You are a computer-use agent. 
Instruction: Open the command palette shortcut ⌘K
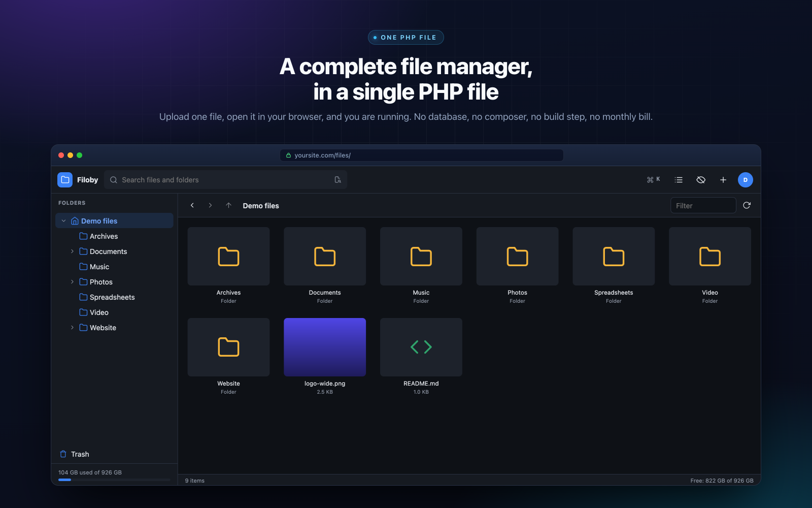(653, 180)
